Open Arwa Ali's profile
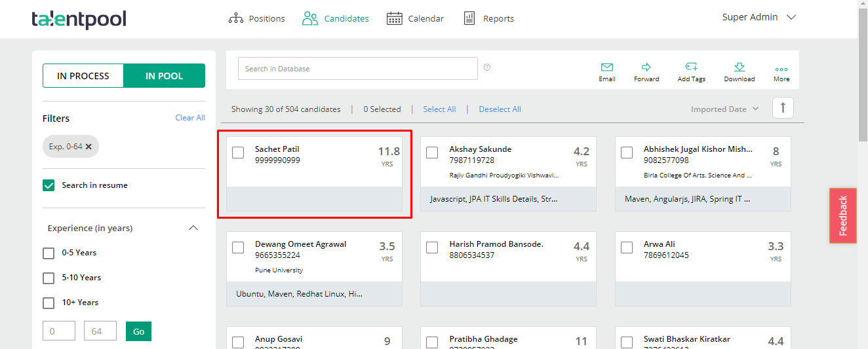 point(660,244)
